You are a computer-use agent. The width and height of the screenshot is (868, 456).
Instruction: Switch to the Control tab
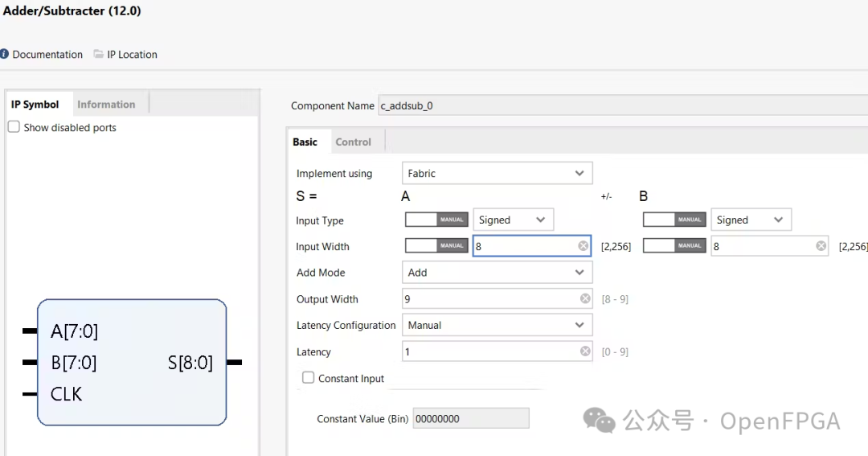coord(353,142)
